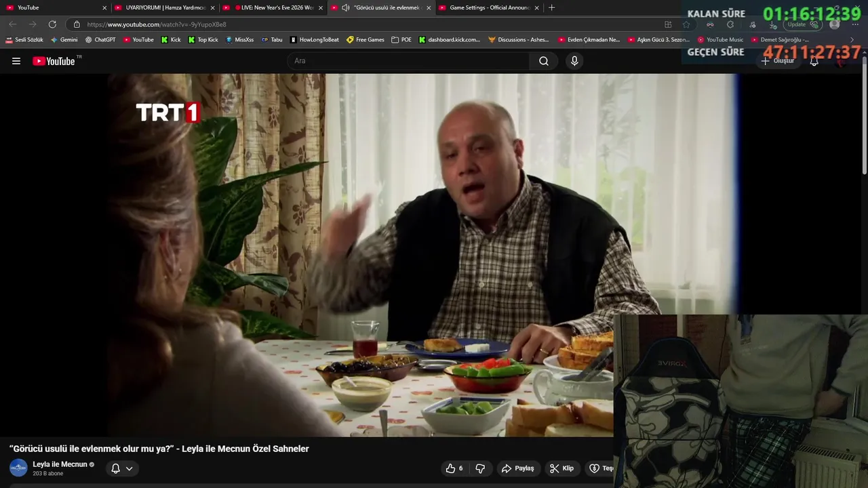Screen dimensions: 868x488
Task: Switch to 'Game Settings - Official Announc' tab
Action: 488,7
